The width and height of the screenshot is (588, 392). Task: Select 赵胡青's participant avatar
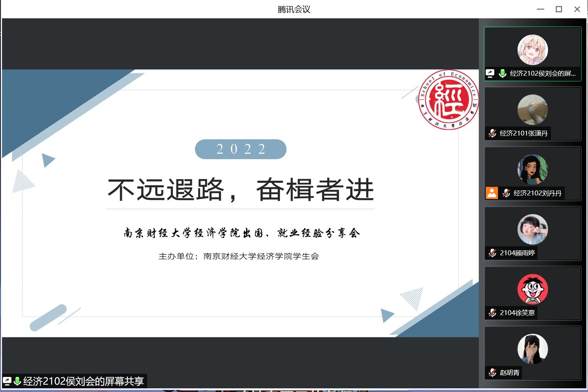coord(533,349)
